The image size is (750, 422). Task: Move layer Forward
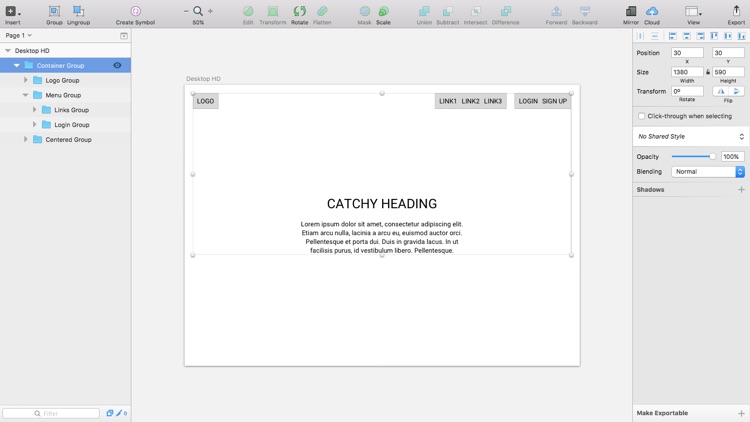(556, 11)
